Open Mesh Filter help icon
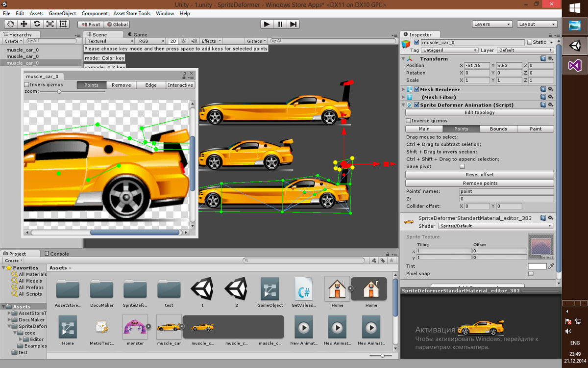 (x=543, y=97)
